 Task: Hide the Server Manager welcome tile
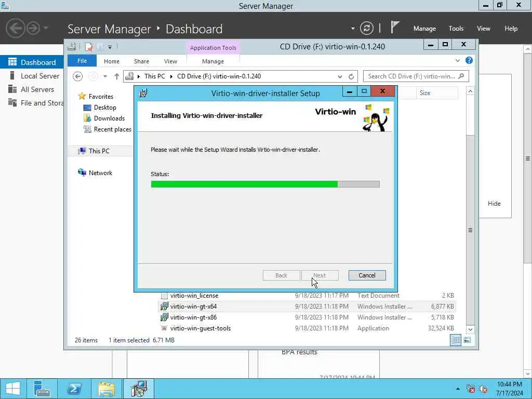494,204
